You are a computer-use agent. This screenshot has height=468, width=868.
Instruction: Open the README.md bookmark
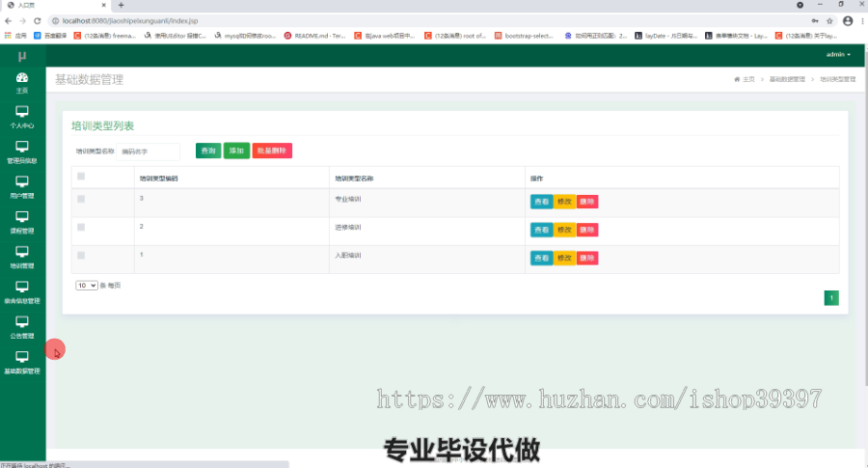(x=315, y=36)
